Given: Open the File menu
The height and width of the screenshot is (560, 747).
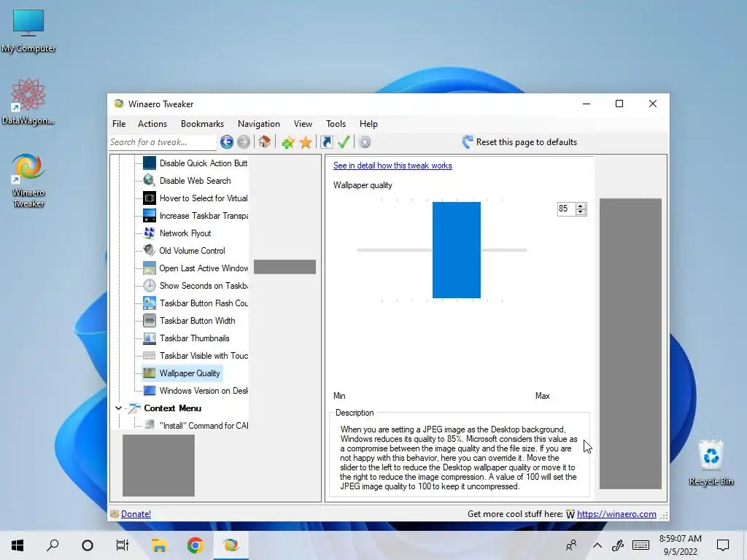Looking at the screenshot, I should 119,124.
